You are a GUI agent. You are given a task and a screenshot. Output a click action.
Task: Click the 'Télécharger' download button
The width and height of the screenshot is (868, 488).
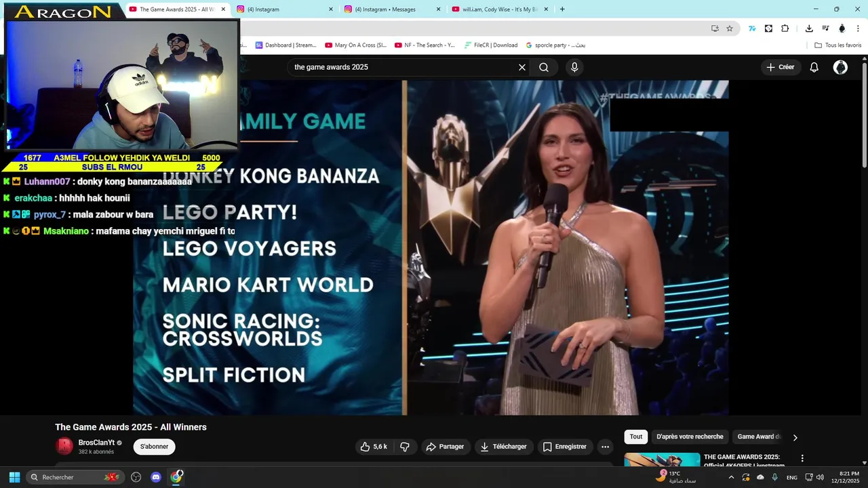503,447
